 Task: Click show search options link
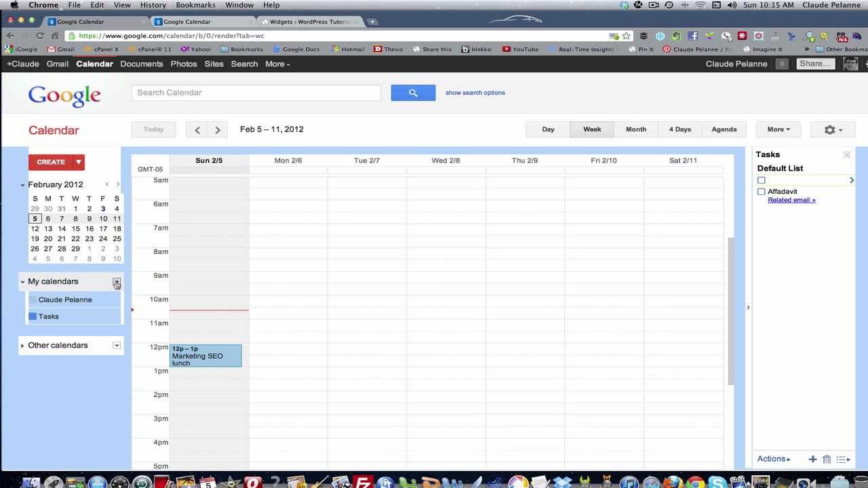[x=475, y=93]
